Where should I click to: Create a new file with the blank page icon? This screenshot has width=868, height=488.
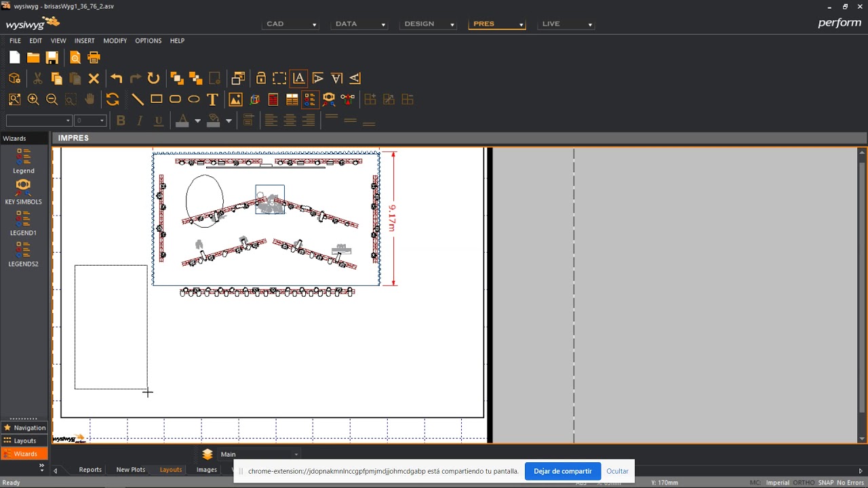(x=14, y=58)
